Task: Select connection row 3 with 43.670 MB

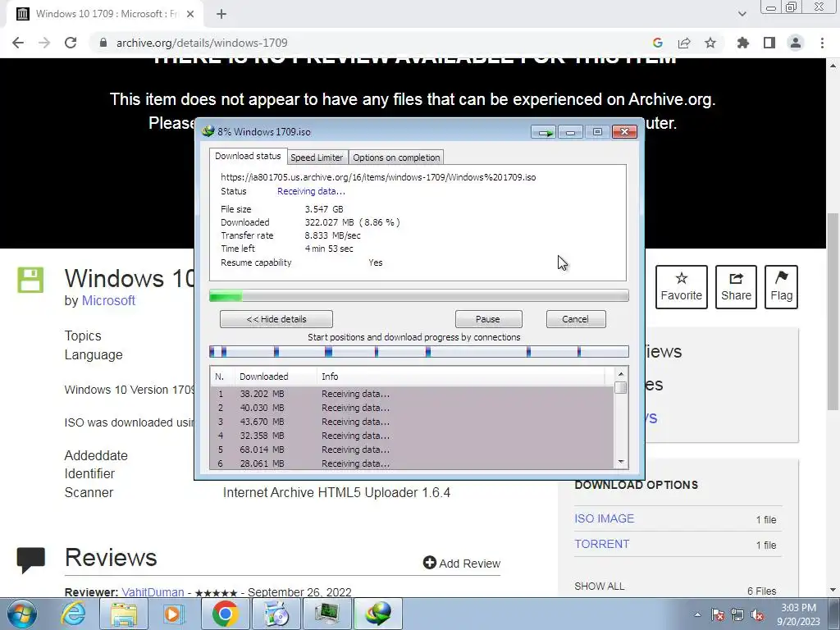Action: 412,422
